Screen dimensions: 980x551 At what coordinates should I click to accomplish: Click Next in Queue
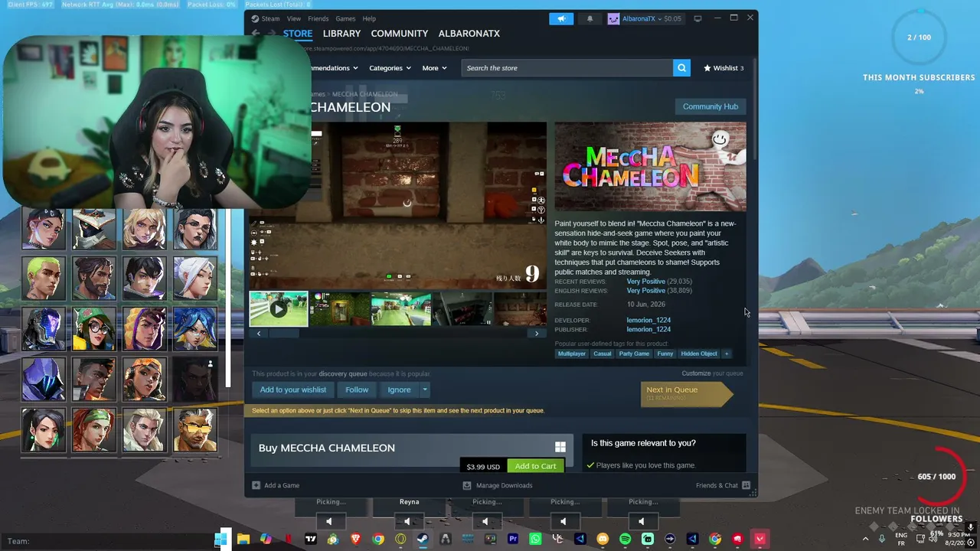pyautogui.click(x=686, y=393)
